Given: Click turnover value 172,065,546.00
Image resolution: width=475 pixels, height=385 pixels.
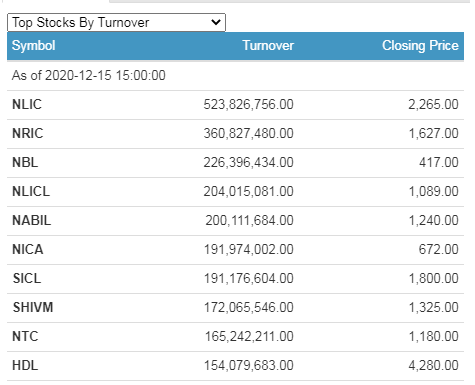Looking at the screenshot, I should tap(249, 307).
